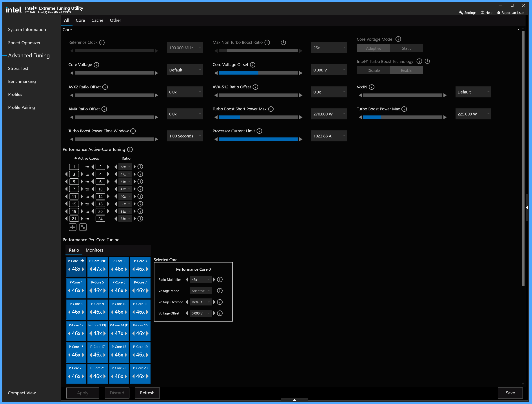Click the collapse active-core rows icon
Image resolution: width=532 pixels, height=404 pixels.
click(83, 227)
